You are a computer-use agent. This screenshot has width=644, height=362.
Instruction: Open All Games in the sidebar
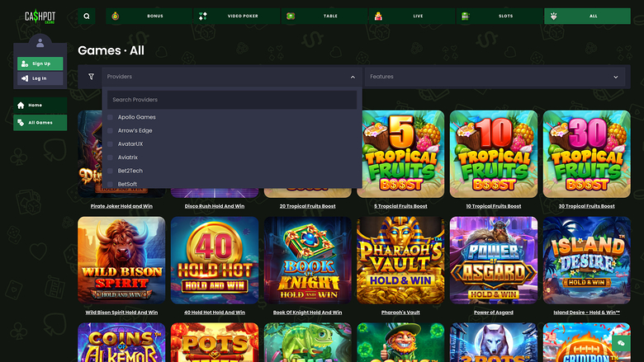click(40, 123)
